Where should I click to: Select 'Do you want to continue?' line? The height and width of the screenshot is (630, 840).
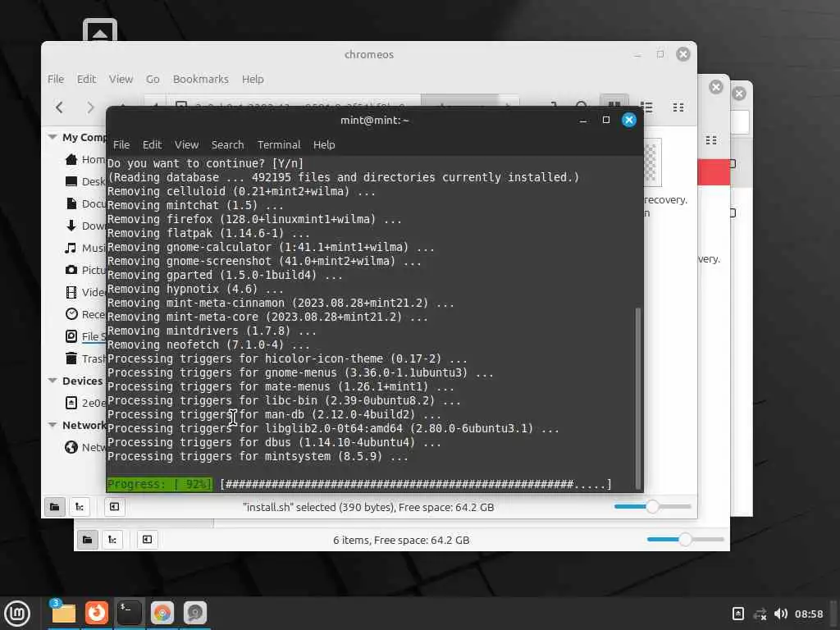(x=205, y=163)
